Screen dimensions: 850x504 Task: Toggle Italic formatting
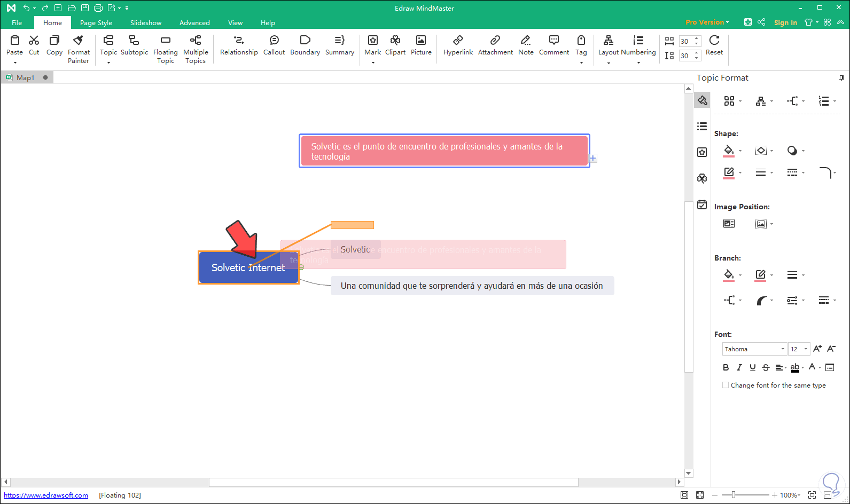(x=739, y=367)
